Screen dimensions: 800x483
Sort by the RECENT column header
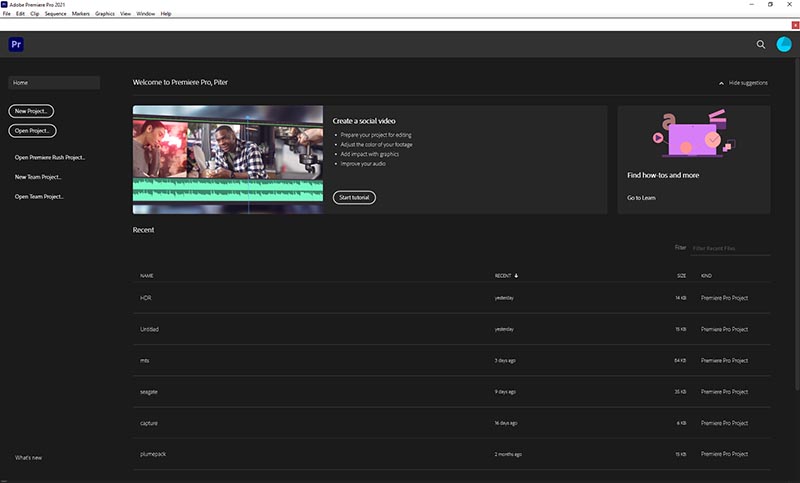(503, 276)
